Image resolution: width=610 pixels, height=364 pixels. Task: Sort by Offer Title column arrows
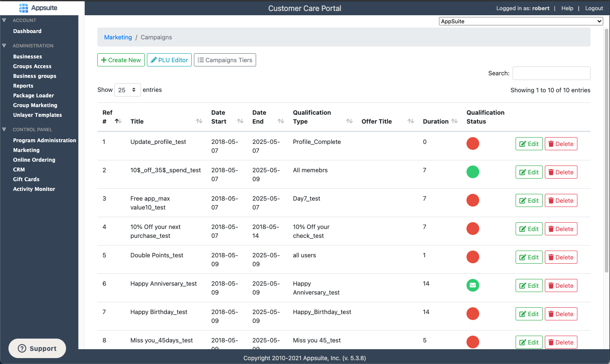[x=411, y=121]
